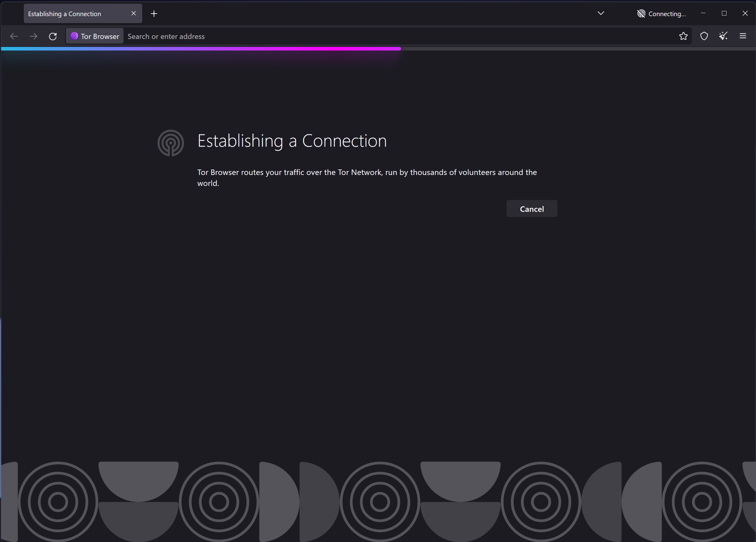Click the Establishing a Connection heading

(x=292, y=141)
